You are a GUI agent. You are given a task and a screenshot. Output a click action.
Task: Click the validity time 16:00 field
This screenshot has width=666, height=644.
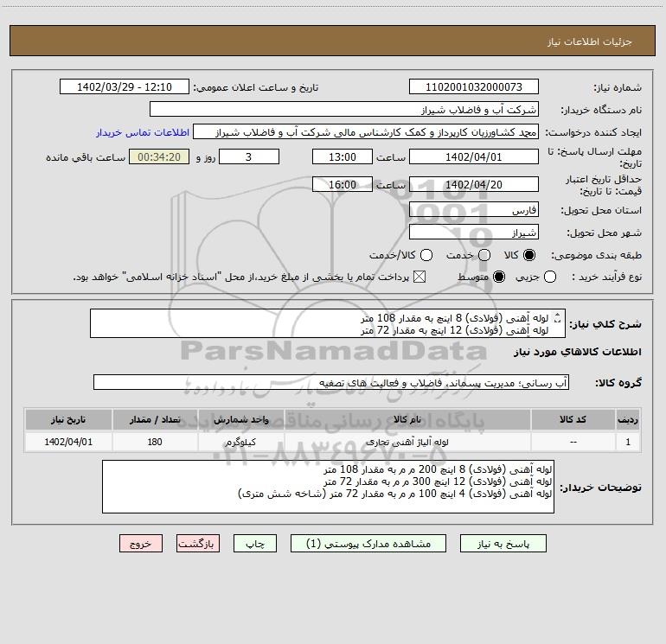tap(343, 185)
